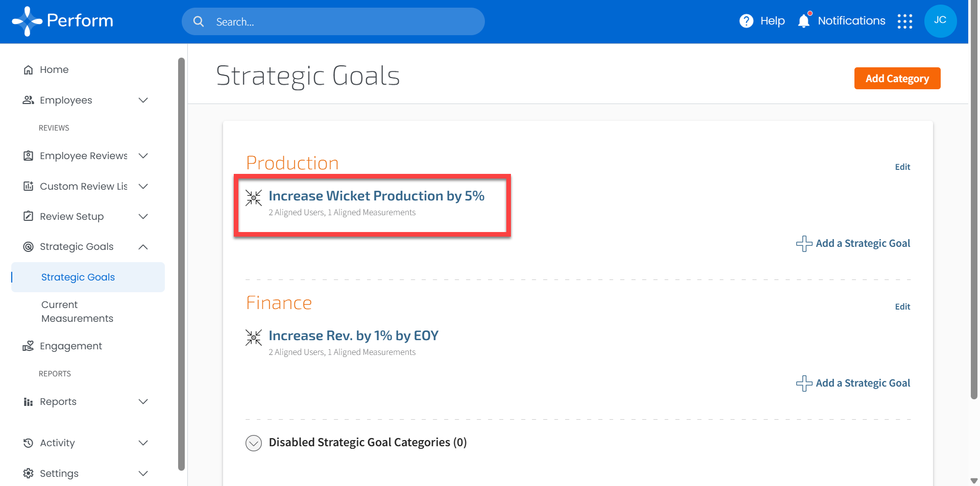Screen dimensions: 980x486
Task: Collapse the Strategic Goals sidebar section
Action: coord(143,247)
